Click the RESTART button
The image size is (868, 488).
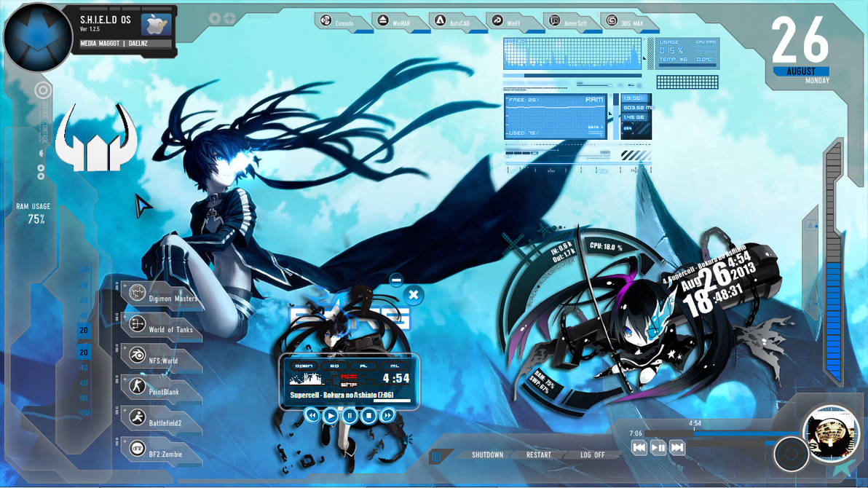[539, 454]
